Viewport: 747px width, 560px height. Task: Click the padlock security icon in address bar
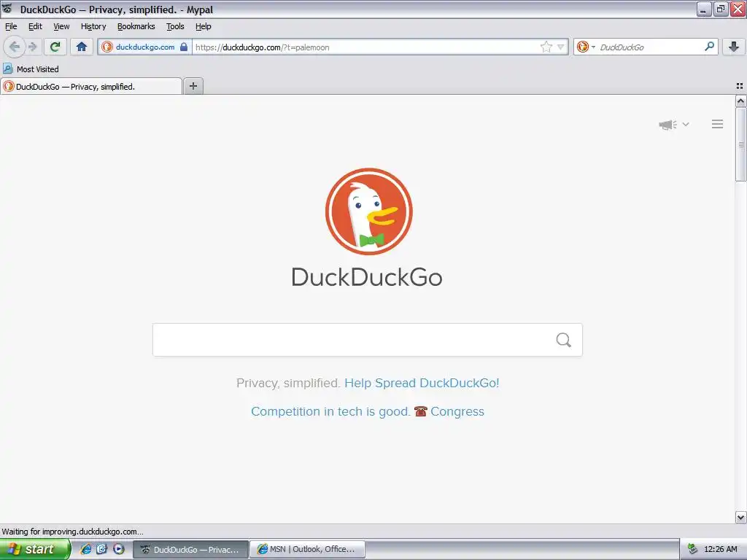click(x=184, y=47)
